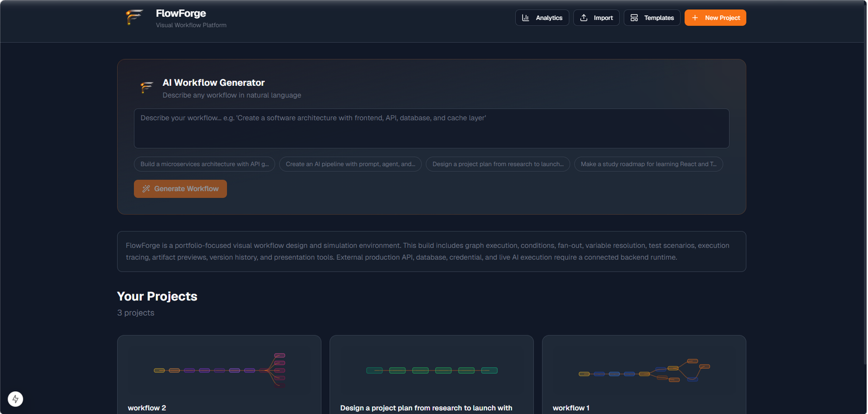
Task: Open the project plan research-to-launch thumbnail
Action: pos(431,371)
